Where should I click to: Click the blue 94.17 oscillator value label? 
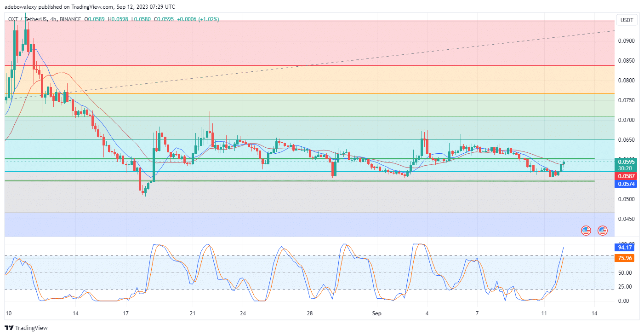tap(624, 247)
